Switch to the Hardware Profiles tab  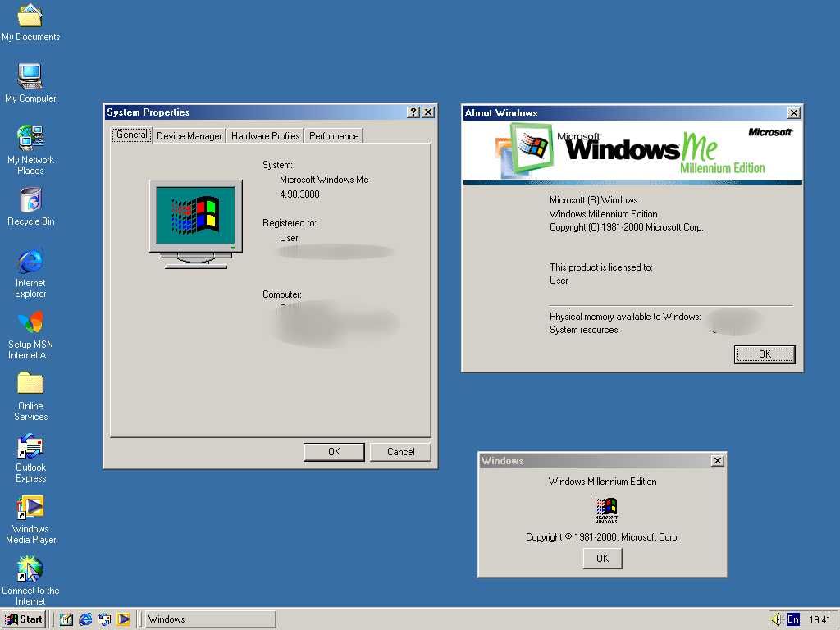point(265,136)
